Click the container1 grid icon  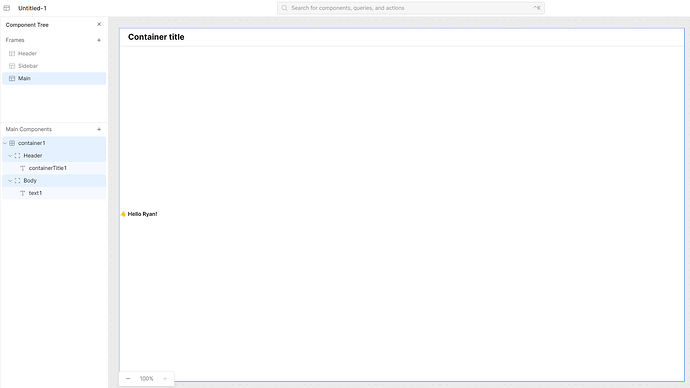point(12,143)
